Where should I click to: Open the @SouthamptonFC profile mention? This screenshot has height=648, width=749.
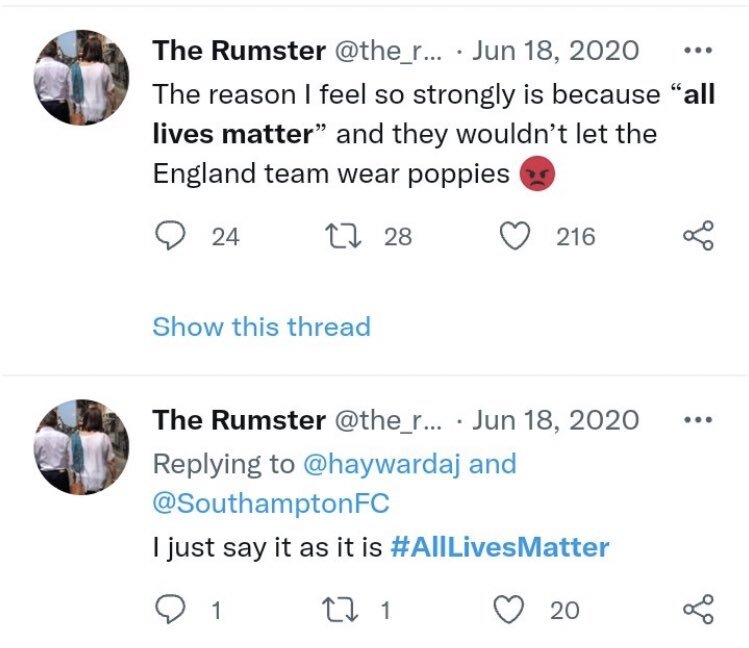coord(271,503)
